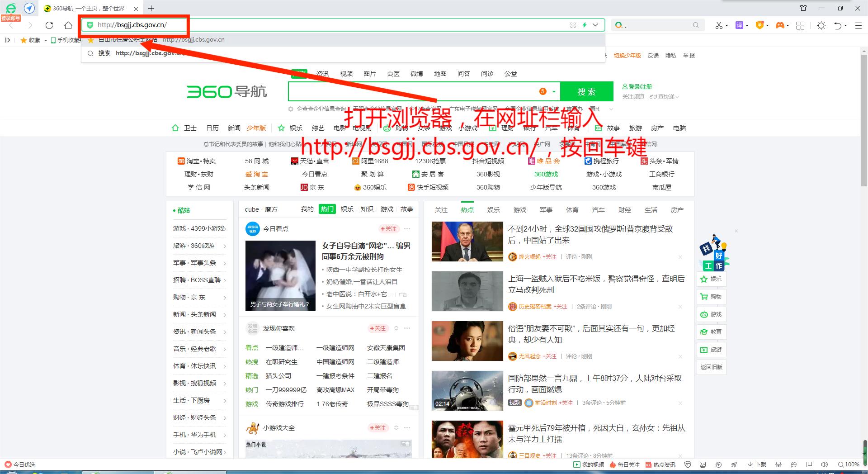Open the skin (shirt) icon in title bar
Viewport: 868px width, 474px height.
point(803,8)
